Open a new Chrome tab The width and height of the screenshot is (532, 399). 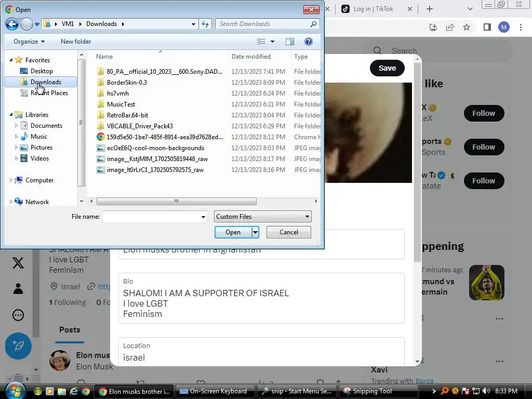430,9
